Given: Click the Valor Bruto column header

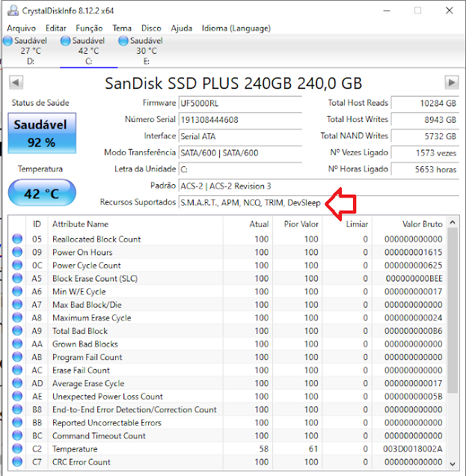Looking at the screenshot, I should pos(409,224).
